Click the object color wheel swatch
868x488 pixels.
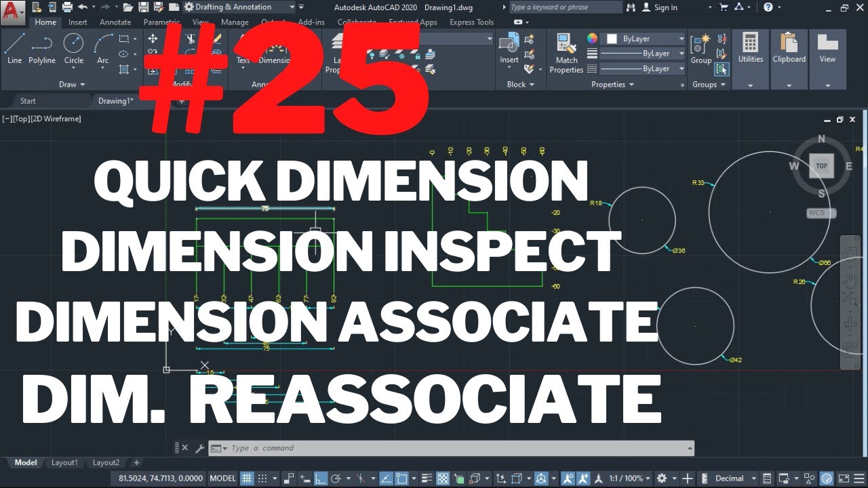(591, 39)
